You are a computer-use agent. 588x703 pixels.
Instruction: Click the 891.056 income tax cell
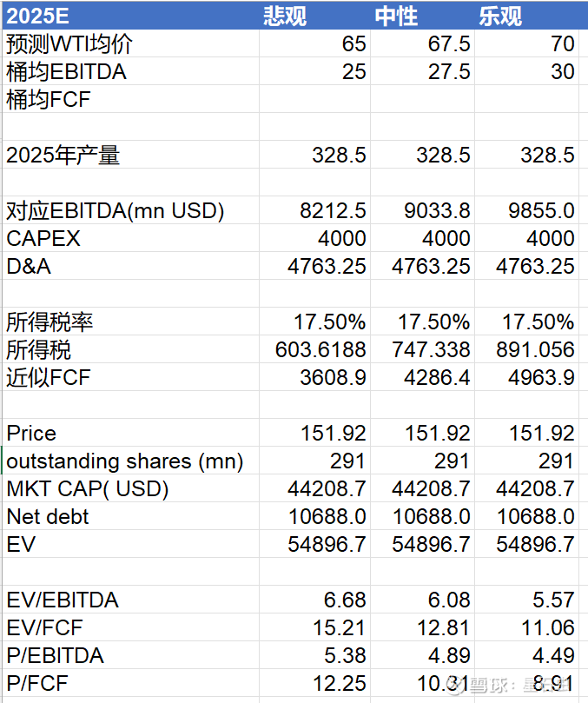pyautogui.click(x=526, y=349)
